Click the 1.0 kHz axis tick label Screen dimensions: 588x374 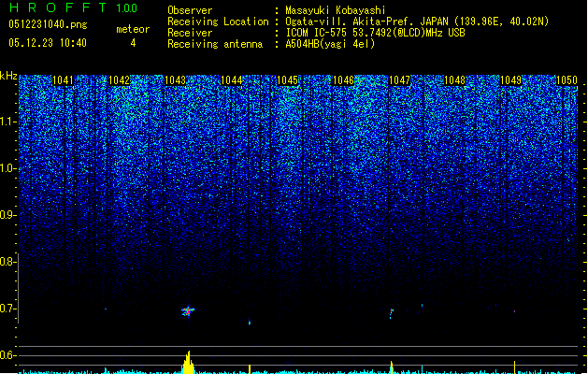coord(8,168)
